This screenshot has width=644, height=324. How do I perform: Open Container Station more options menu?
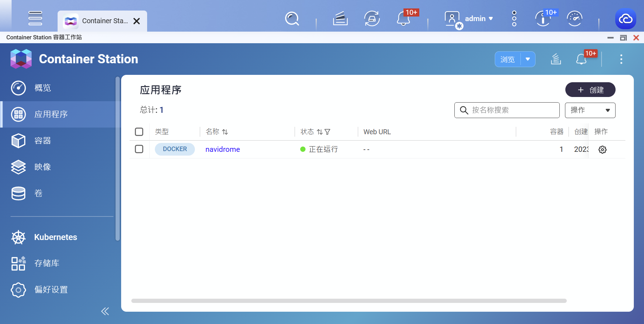621,59
